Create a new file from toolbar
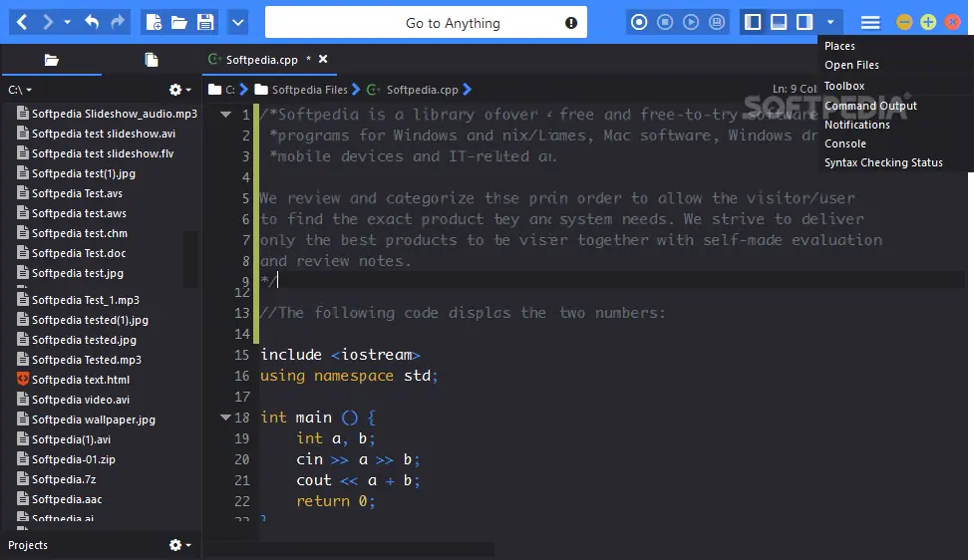The width and height of the screenshot is (974, 560). coord(154,23)
